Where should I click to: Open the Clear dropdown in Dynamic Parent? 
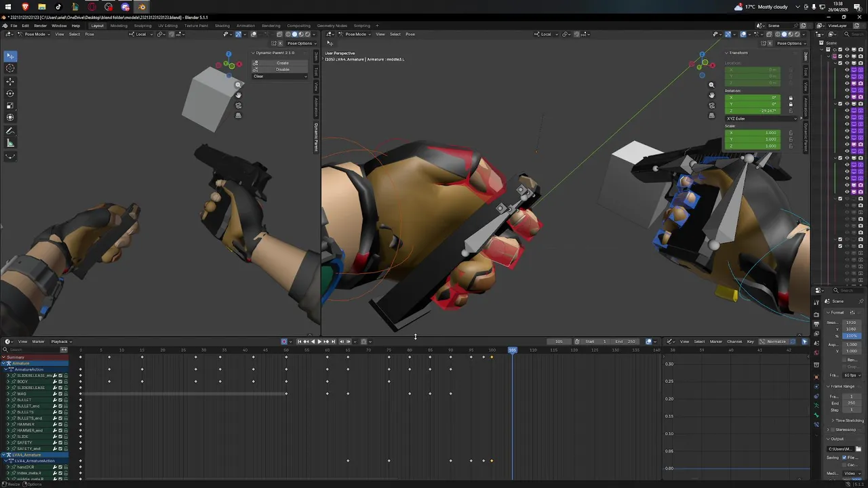(x=280, y=76)
